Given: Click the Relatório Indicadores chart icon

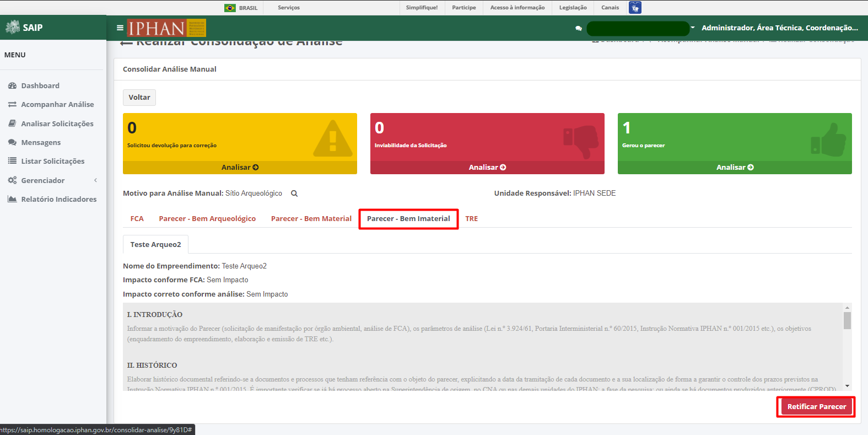Looking at the screenshot, I should [x=12, y=199].
